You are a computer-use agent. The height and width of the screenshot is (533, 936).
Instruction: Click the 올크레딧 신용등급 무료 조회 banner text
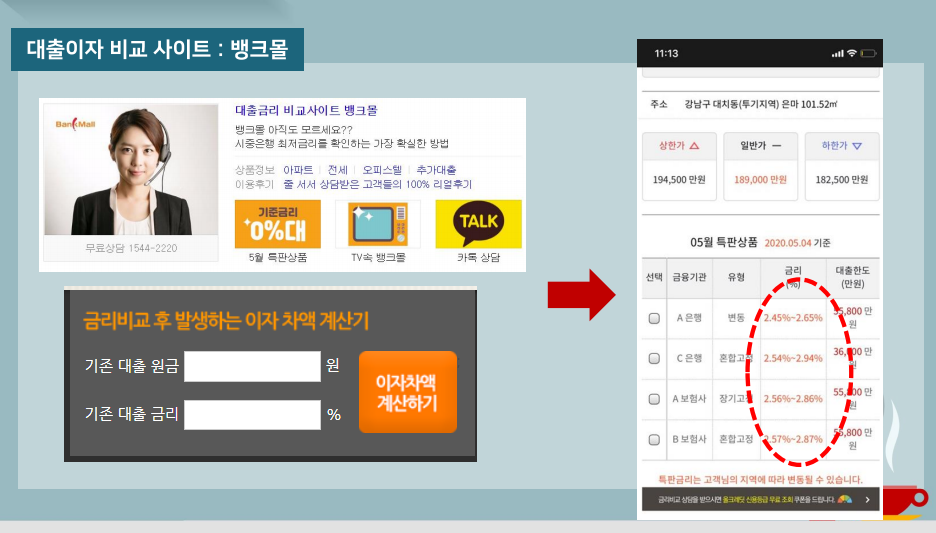pyautogui.click(x=757, y=500)
